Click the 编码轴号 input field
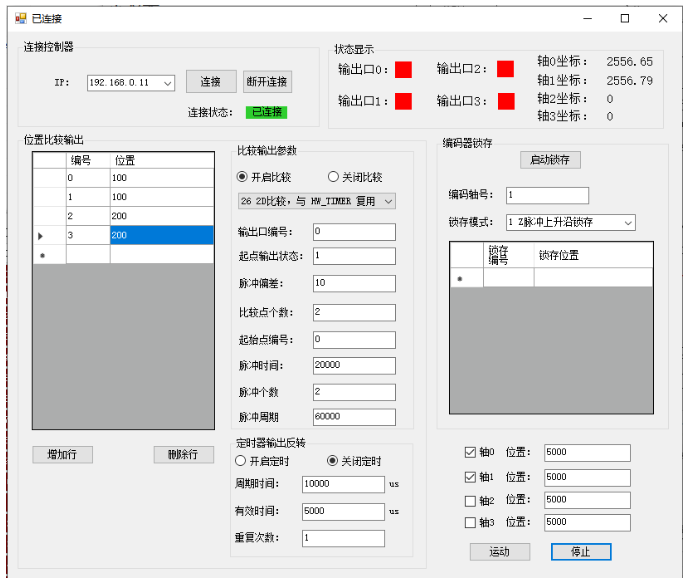The width and height of the screenshot is (690, 587). [x=547, y=195]
